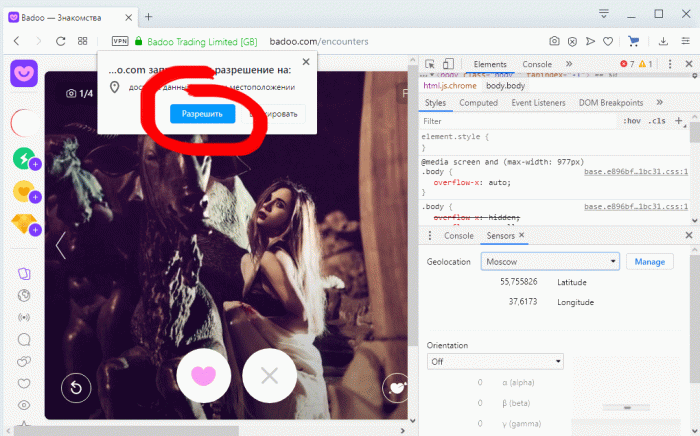Image resolution: width=700 pixels, height=436 pixels.
Task: Click the Manage geolocation button
Action: 649,261
